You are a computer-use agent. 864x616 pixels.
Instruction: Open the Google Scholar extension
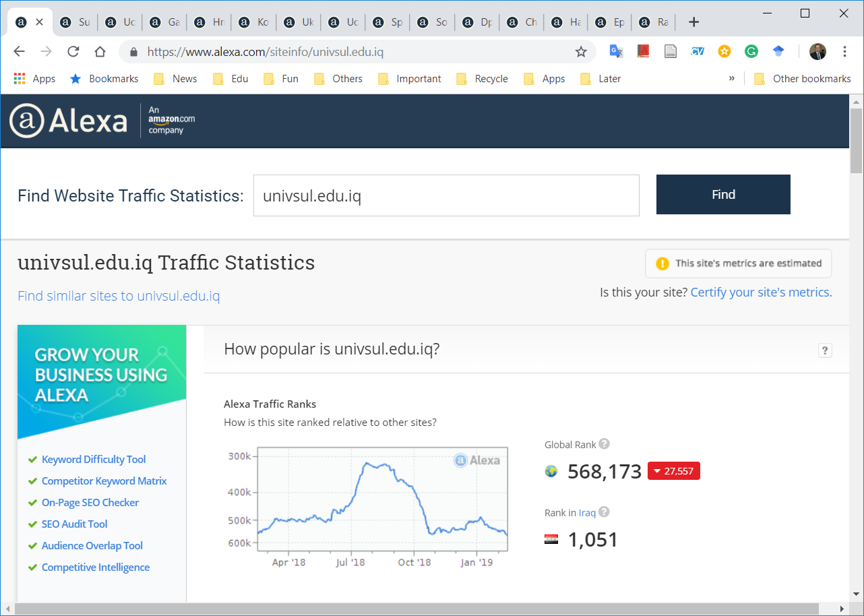click(x=778, y=51)
